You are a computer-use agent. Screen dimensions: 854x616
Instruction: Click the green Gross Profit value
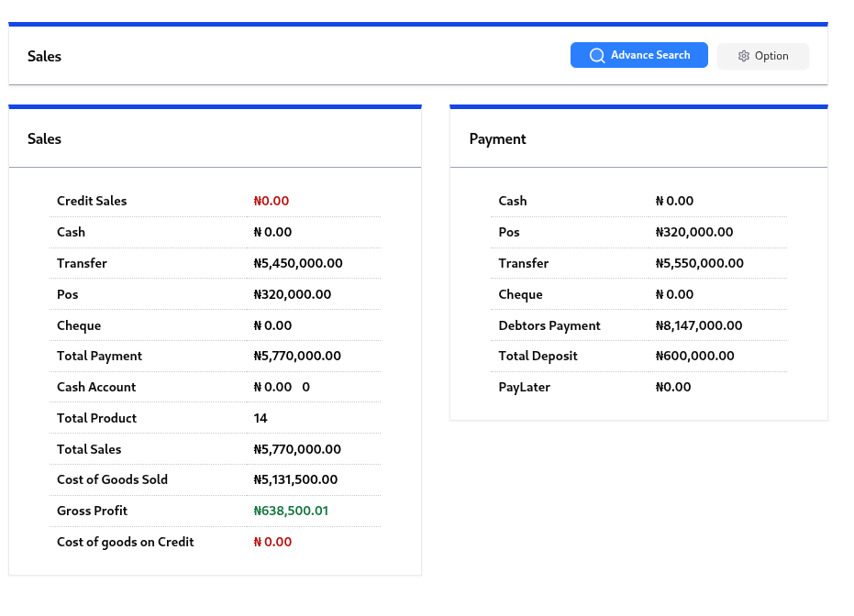coord(291,511)
